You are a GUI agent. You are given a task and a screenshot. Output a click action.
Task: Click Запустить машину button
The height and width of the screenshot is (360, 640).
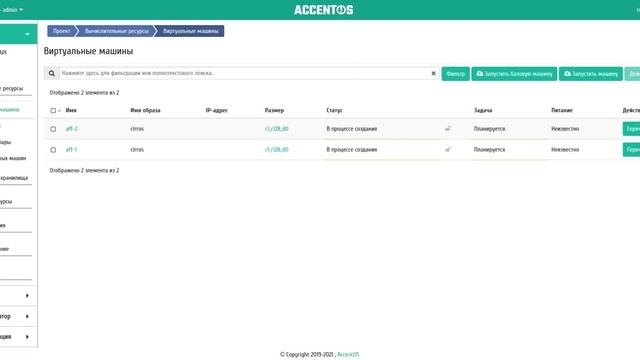(x=591, y=74)
